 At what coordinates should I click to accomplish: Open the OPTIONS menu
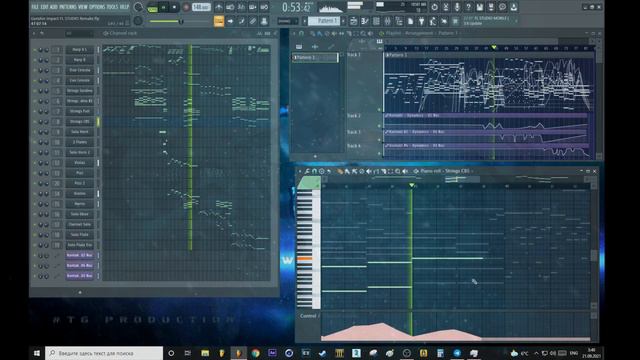97,7
